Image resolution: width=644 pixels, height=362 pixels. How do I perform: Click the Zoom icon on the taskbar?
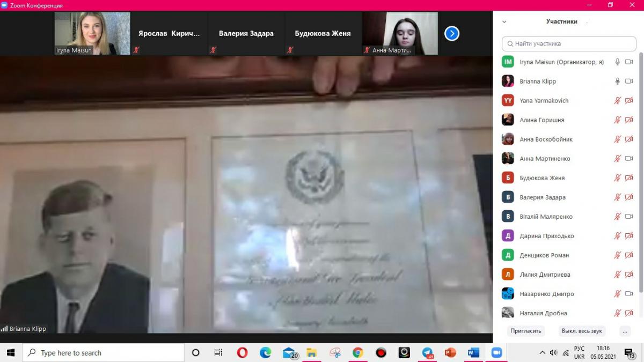point(496,352)
